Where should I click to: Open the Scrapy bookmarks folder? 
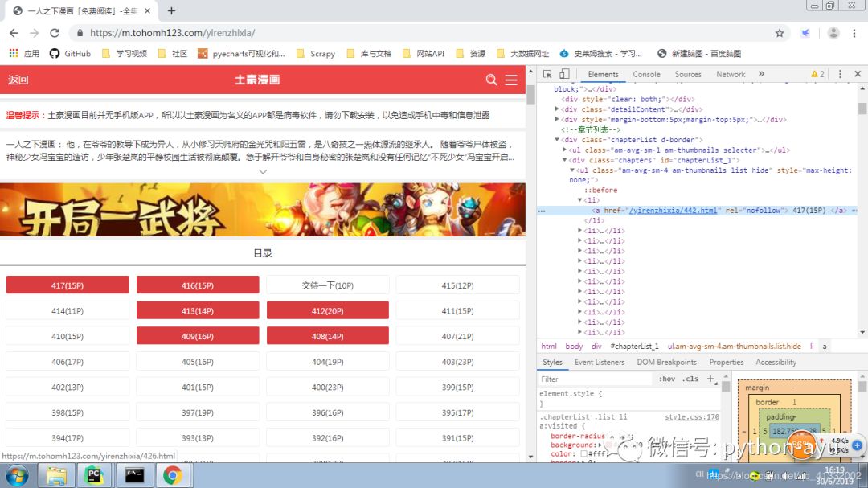point(316,53)
